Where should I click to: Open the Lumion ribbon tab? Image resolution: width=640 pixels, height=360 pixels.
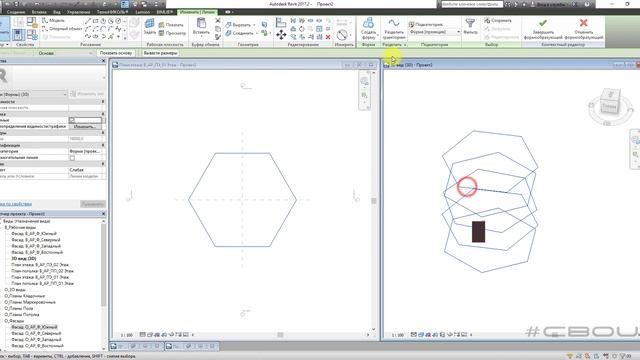[142, 12]
